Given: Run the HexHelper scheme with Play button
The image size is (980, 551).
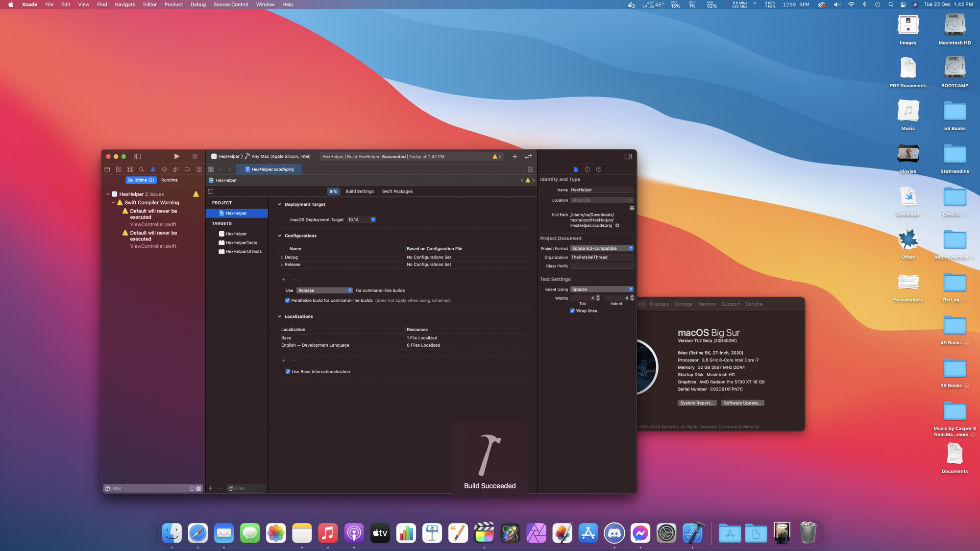Looking at the screenshot, I should point(177,156).
